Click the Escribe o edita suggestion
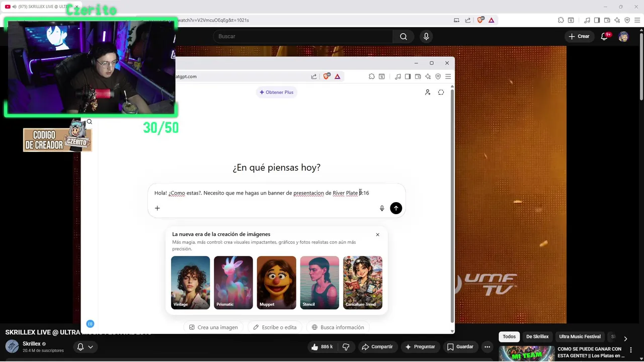The width and height of the screenshot is (644, 362). [x=275, y=327]
